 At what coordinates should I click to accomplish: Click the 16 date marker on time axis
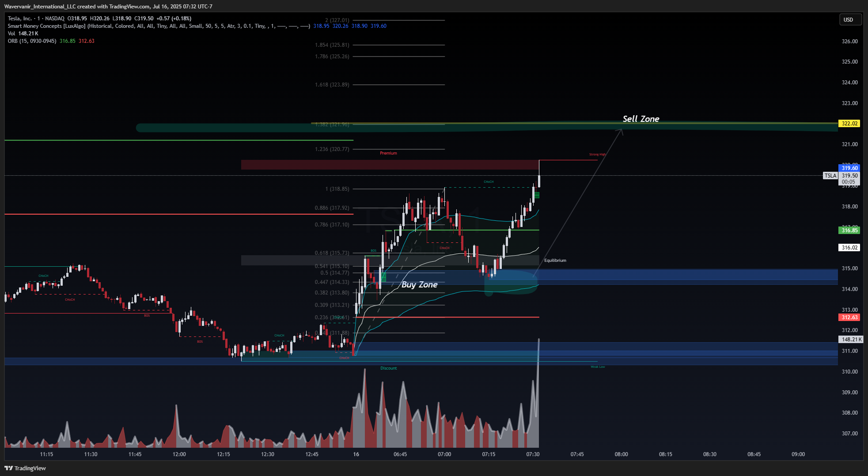coord(356,454)
